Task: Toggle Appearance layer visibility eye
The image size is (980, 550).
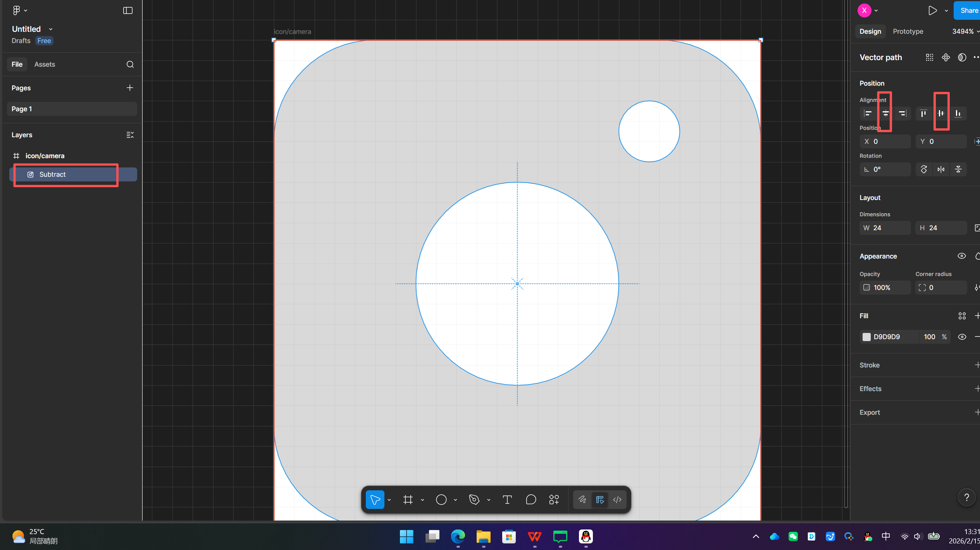Action: tap(962, 256)
